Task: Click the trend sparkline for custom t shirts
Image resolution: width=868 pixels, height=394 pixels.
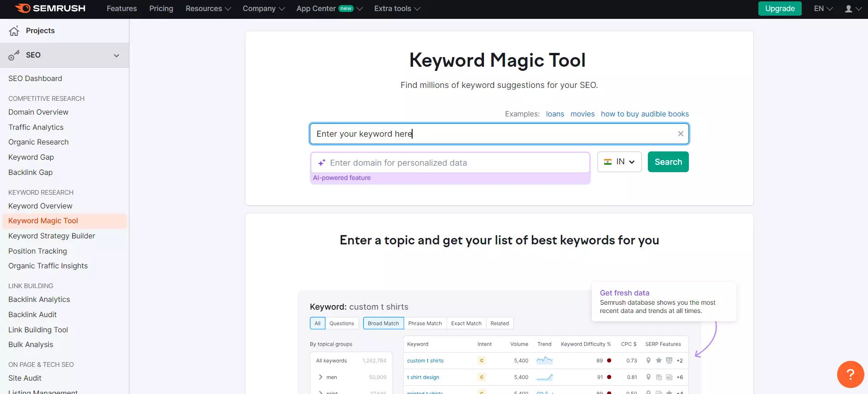Action: tap(545, 360)
